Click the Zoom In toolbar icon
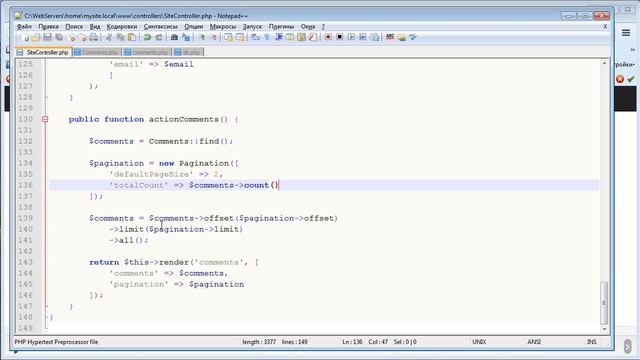Image resolution: width=640 pixels, height=360 pixels. (202, 38)
